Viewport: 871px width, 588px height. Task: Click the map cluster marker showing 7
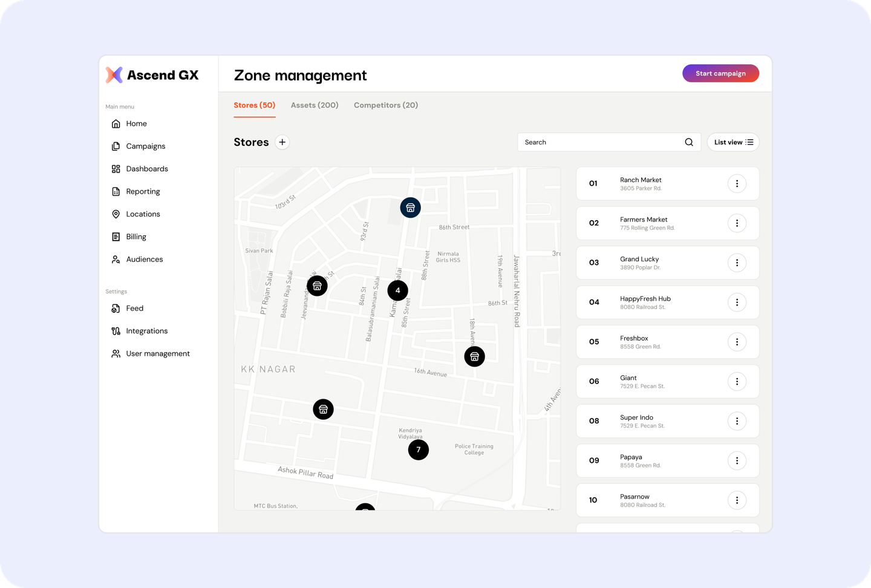coord(419,449)
